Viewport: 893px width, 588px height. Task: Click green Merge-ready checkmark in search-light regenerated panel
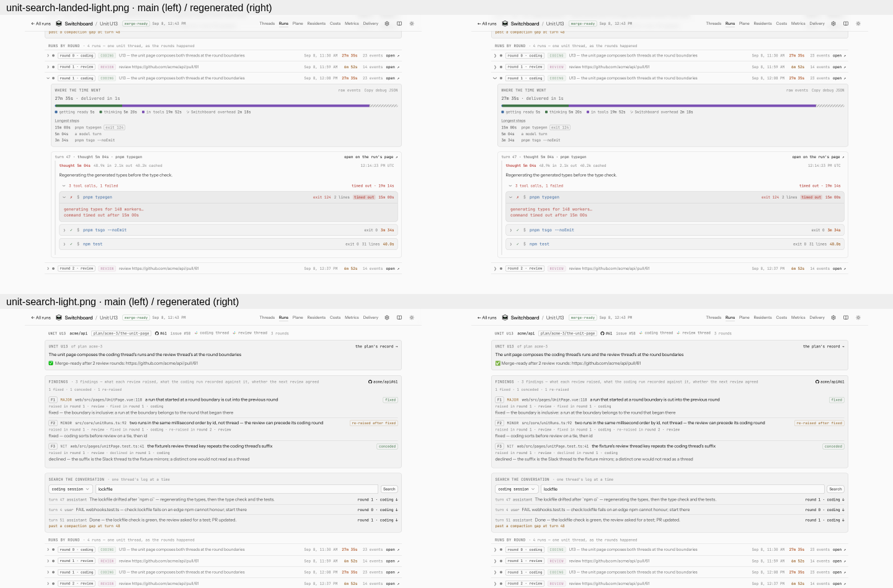tap(497, 363)
